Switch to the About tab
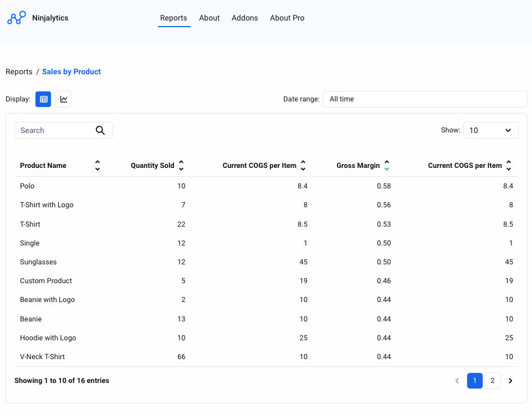 [209, 18]
